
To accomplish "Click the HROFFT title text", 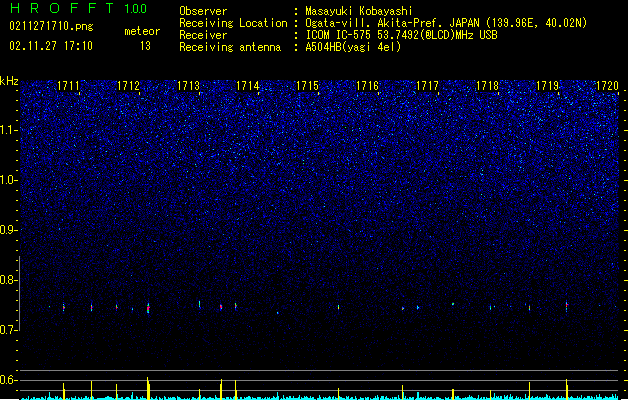I will click(62, 8).
